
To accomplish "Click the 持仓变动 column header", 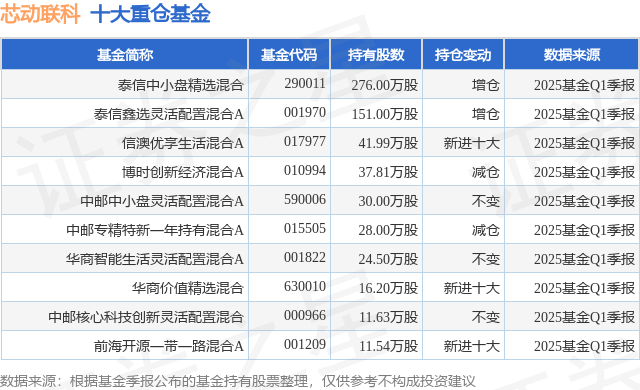I will click(463, 55).
